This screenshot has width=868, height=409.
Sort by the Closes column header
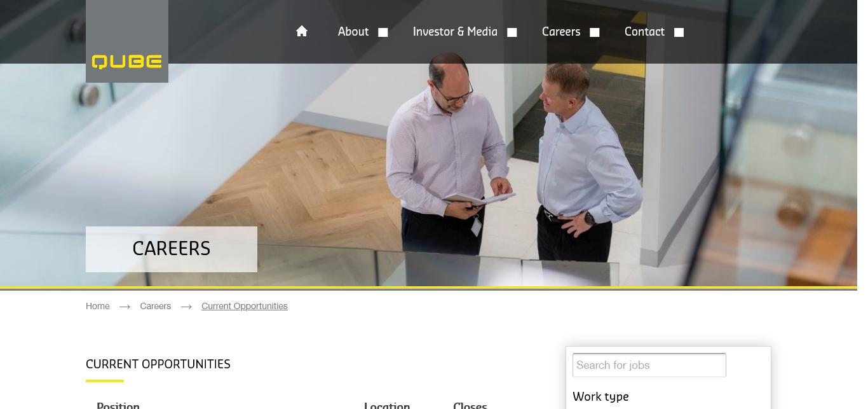(470, 405)
